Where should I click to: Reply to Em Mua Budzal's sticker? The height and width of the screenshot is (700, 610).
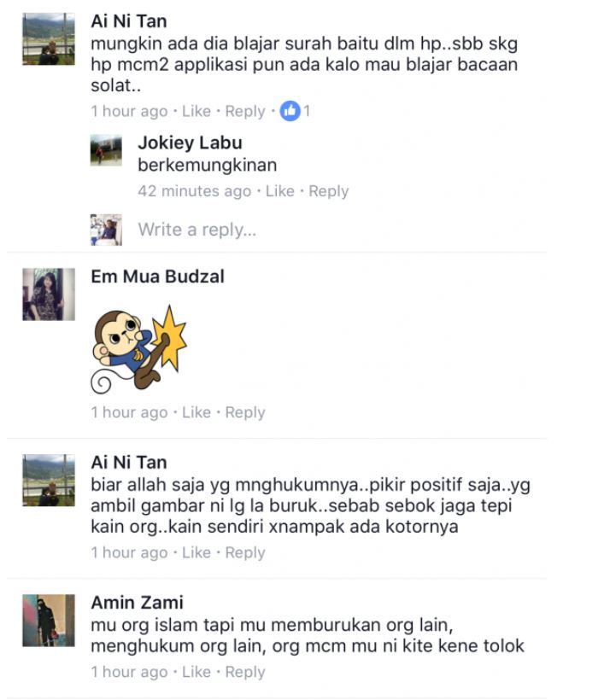[x=245, y=412]
